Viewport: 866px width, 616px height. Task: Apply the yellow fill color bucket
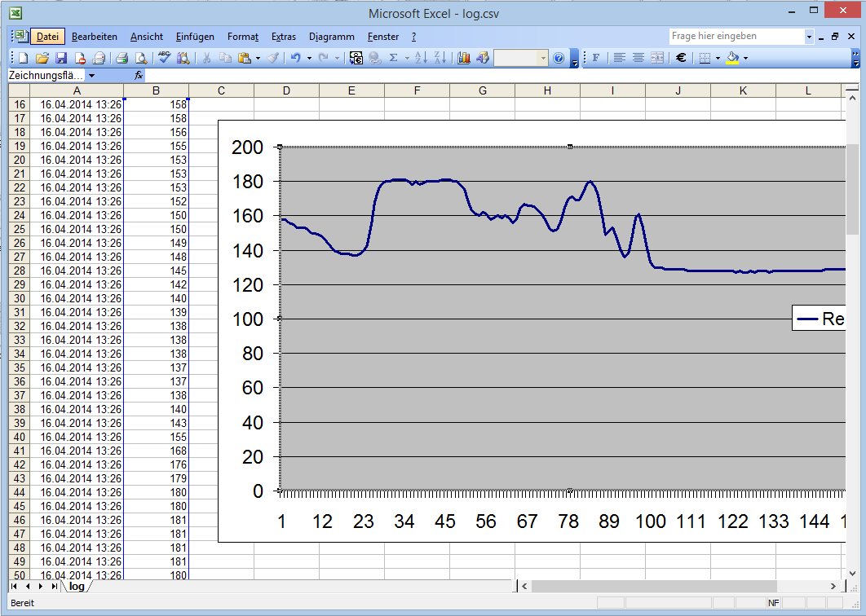[x=732, y=58]
